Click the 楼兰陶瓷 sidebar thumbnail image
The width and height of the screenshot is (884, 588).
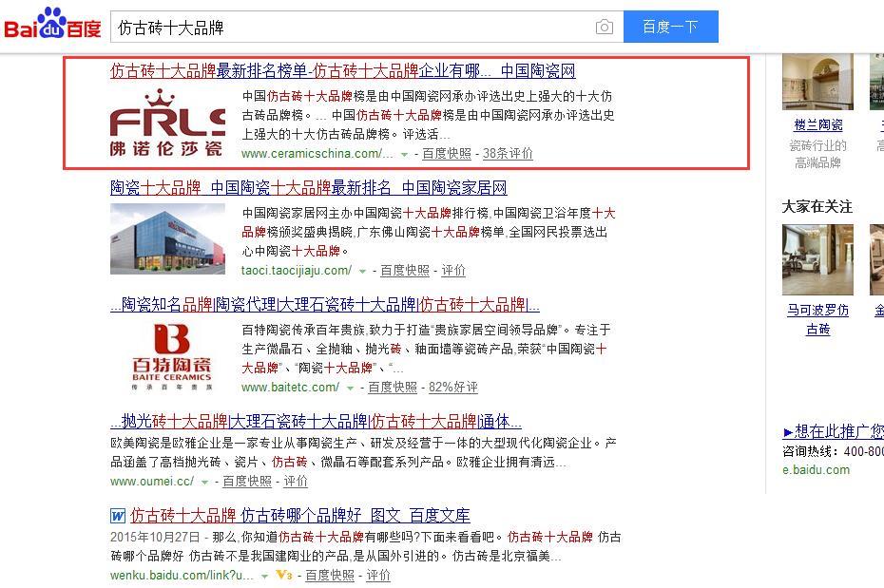tap(817, 82)
